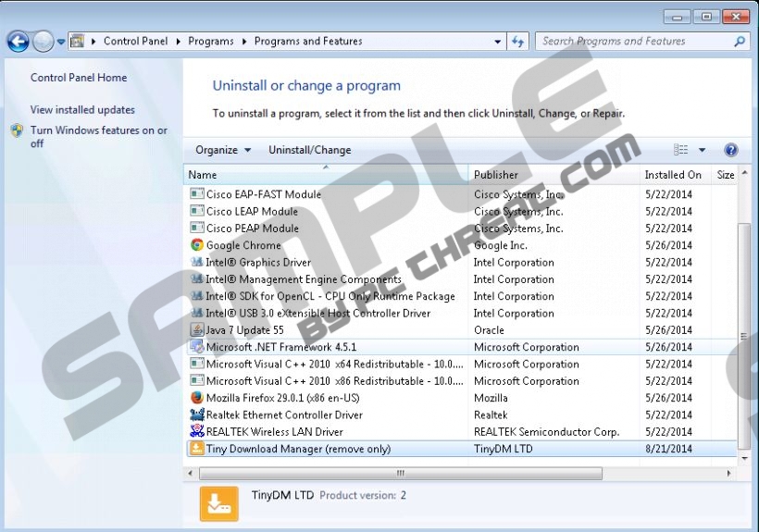The image size is (759, 532).
Task: Select Programs in the breadcrumb path
Action: click(x=210, y=42)
